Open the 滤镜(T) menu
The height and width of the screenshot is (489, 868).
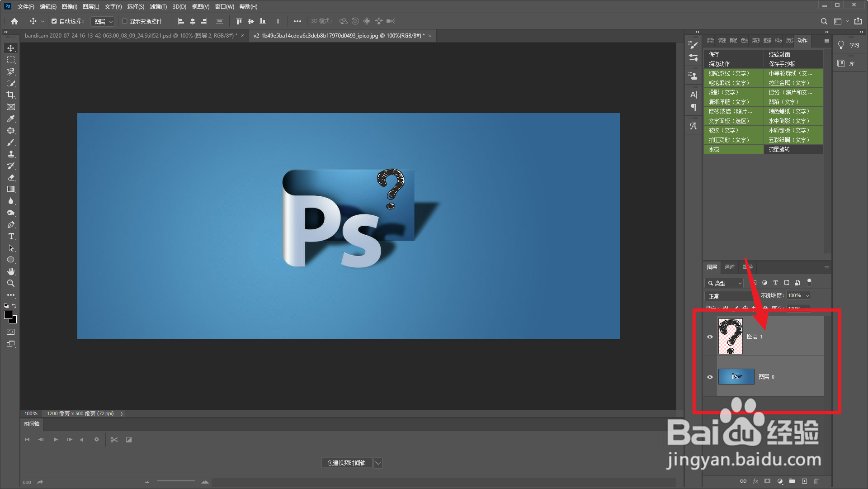pos(158,7)
